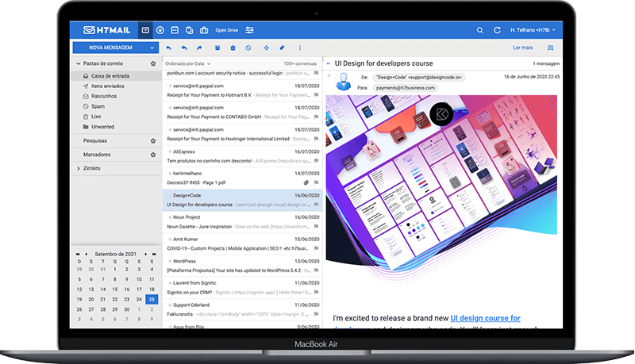The image size is (635, 364).
Task: Click the Ler mais link
Action: (522, 48)
